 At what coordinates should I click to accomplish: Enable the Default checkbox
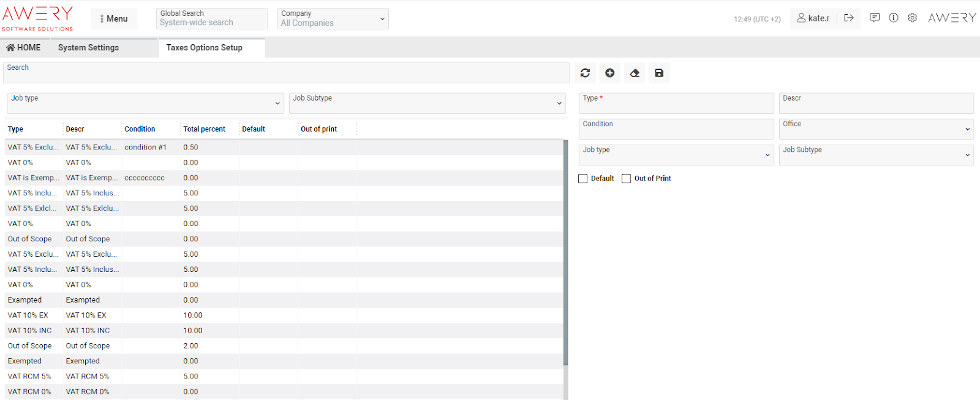click(x=583, y=178)
